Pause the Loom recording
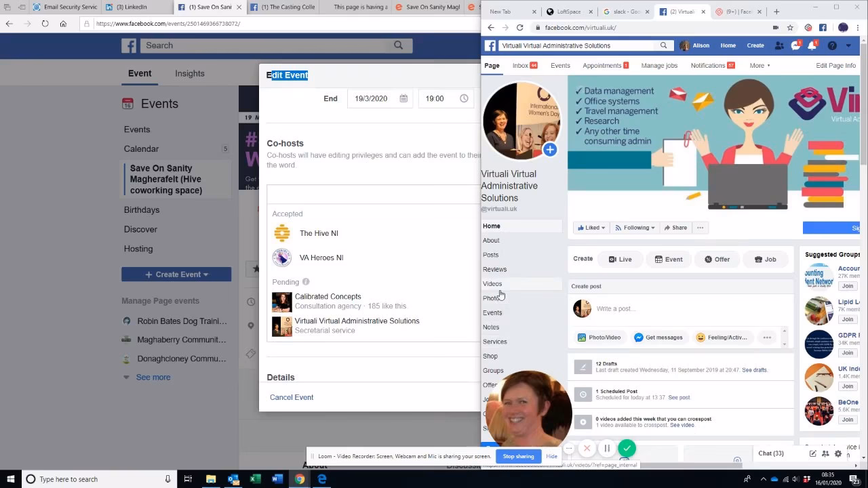 (607, 448)
